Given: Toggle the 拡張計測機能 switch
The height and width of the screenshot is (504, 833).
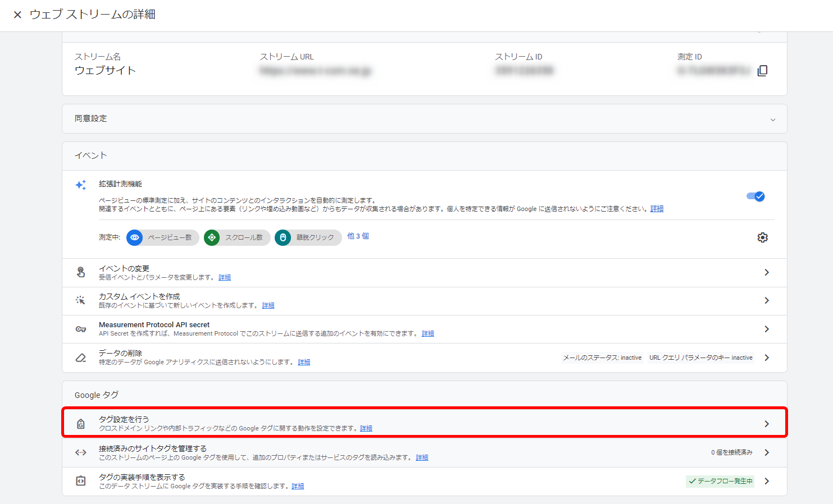Looking at the screenshot, I should [755, 196].
